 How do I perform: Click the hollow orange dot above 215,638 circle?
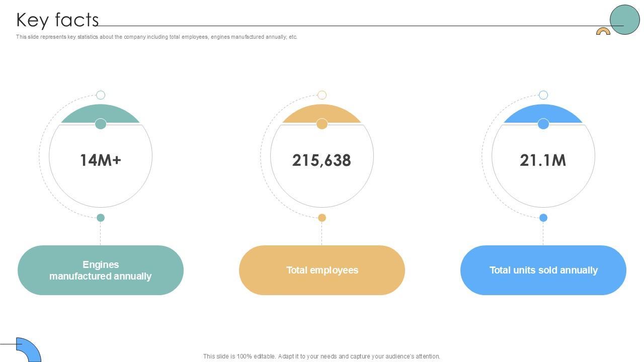click(322, 95)
